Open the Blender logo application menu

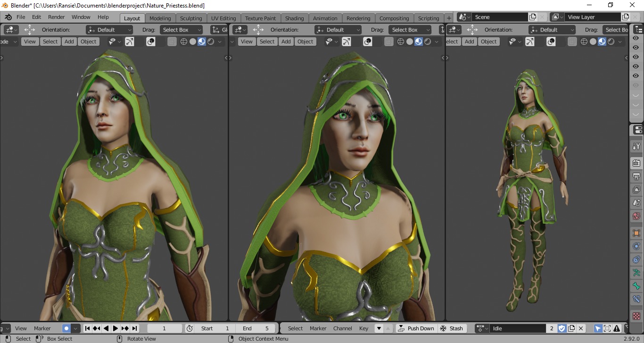point(8,17)
